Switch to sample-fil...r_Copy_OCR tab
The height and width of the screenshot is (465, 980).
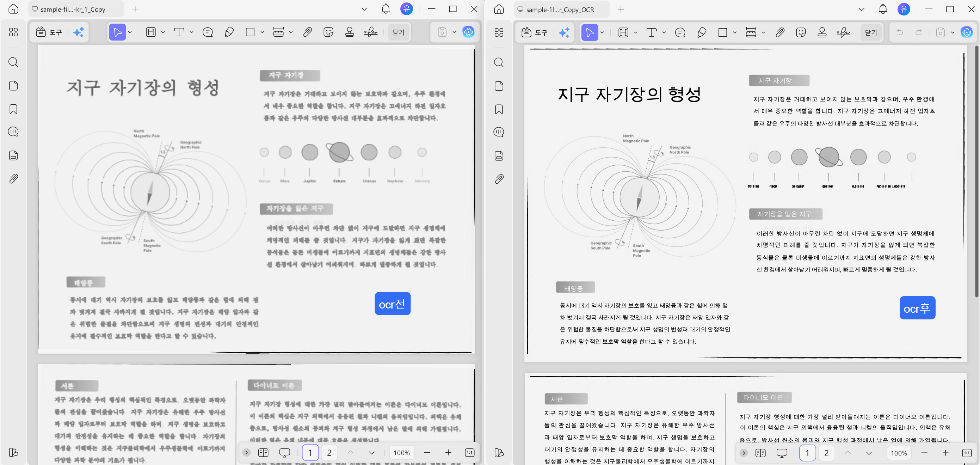(561, 10)
